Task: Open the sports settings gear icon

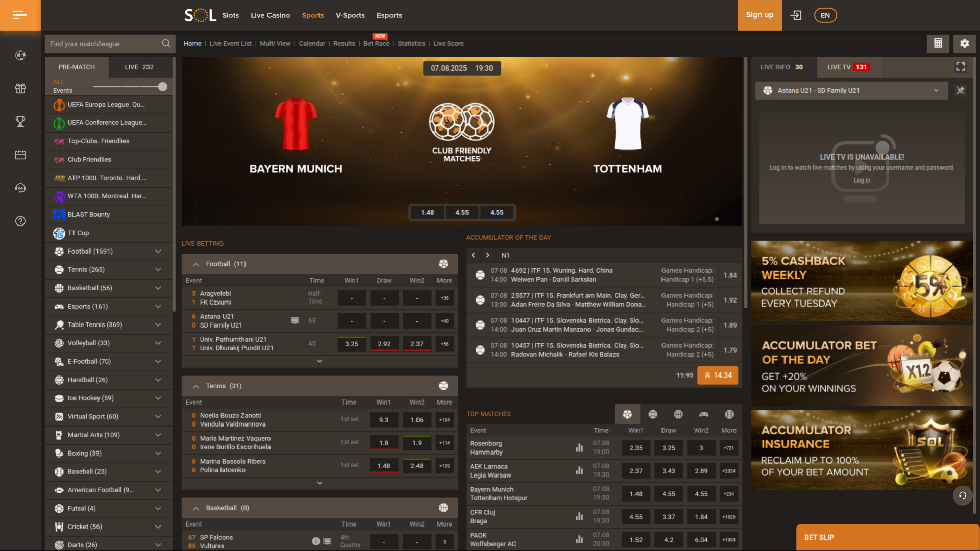Action: coord(964,43)
